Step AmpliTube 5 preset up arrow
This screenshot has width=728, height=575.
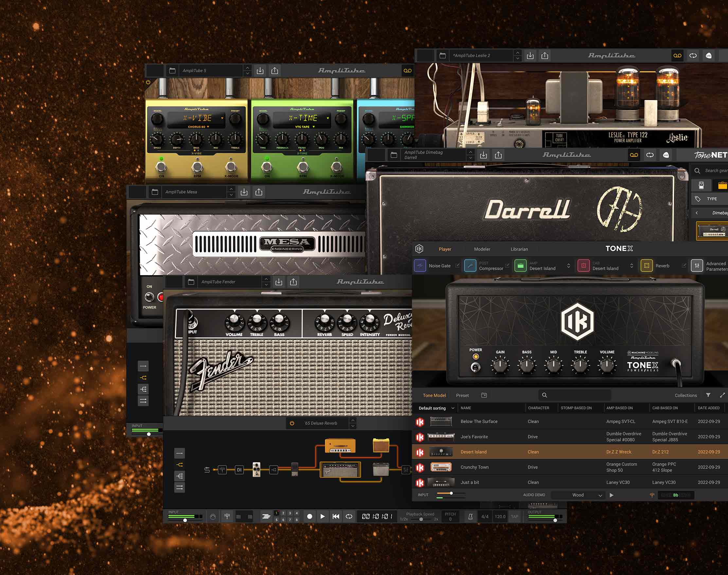pos(248,68)
